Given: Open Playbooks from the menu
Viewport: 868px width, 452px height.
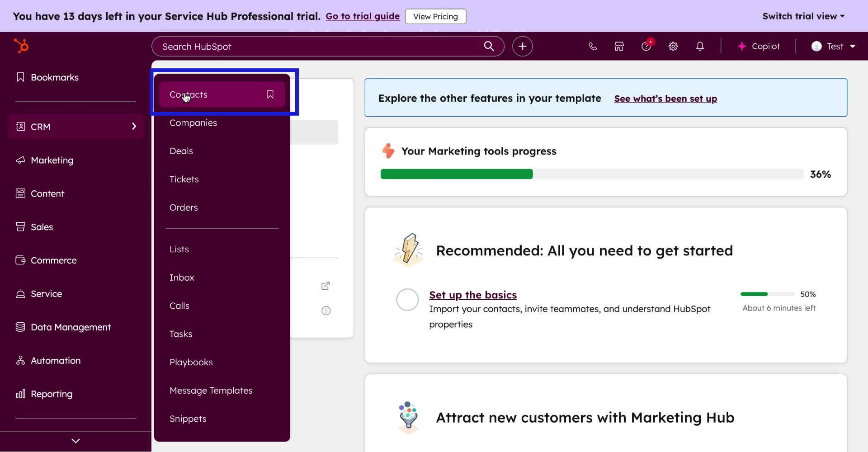Looking at the screenshot, I should click(191, 362).
